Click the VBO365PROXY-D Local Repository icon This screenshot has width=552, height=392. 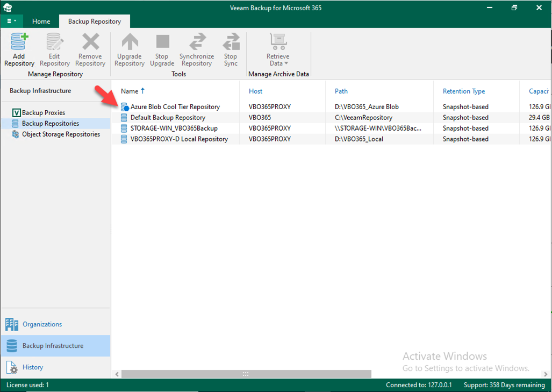point(124,139)
